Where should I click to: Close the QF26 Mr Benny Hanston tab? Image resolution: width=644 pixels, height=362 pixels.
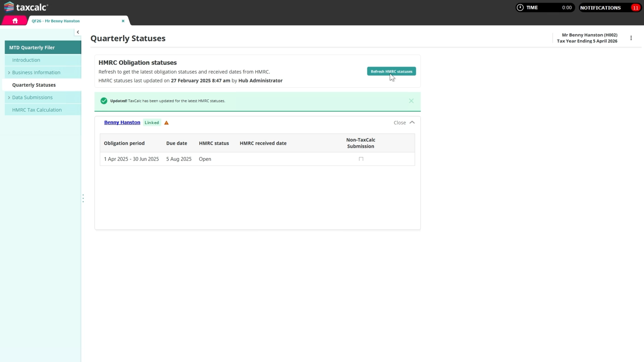(x=123, y=21)
